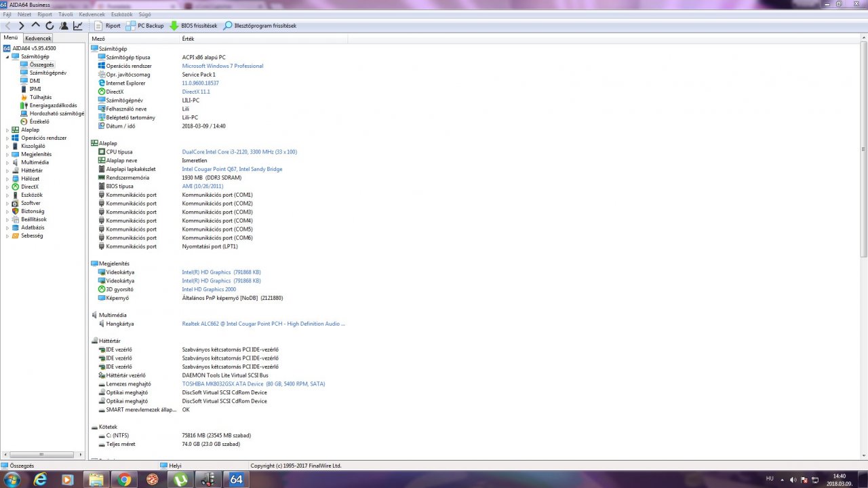Open the Realtek ALC662 audio link

pos(263,324)
